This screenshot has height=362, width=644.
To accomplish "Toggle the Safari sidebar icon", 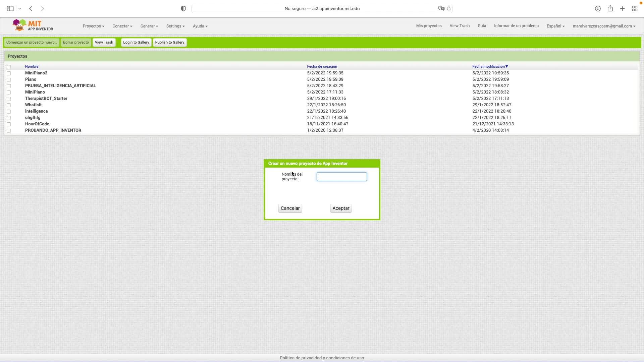I will (10, 9).
